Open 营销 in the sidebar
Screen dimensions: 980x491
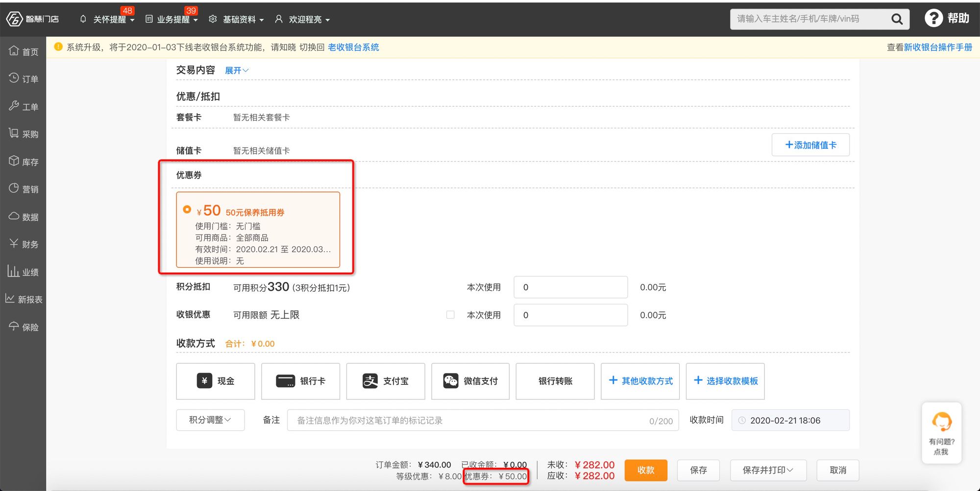(23, 189)
